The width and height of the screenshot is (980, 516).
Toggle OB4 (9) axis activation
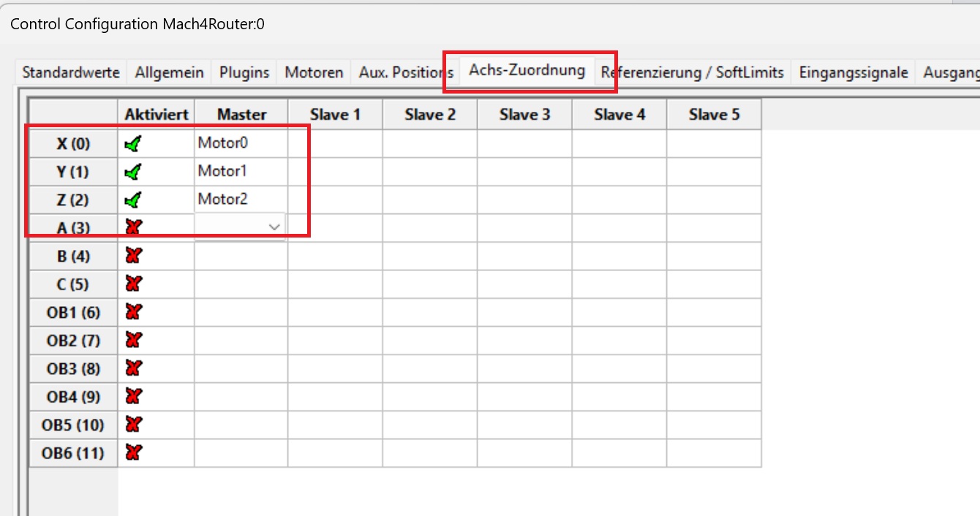tap(133, 396)
